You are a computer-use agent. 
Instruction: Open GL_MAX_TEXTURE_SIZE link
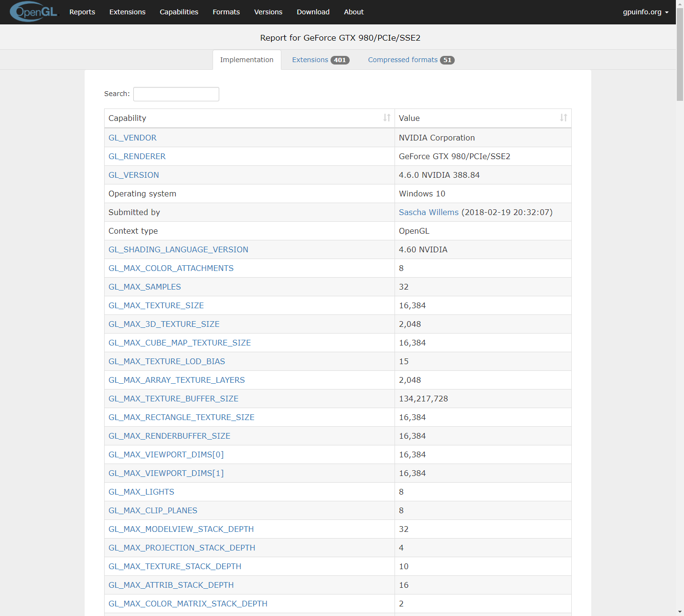[156, 305]
